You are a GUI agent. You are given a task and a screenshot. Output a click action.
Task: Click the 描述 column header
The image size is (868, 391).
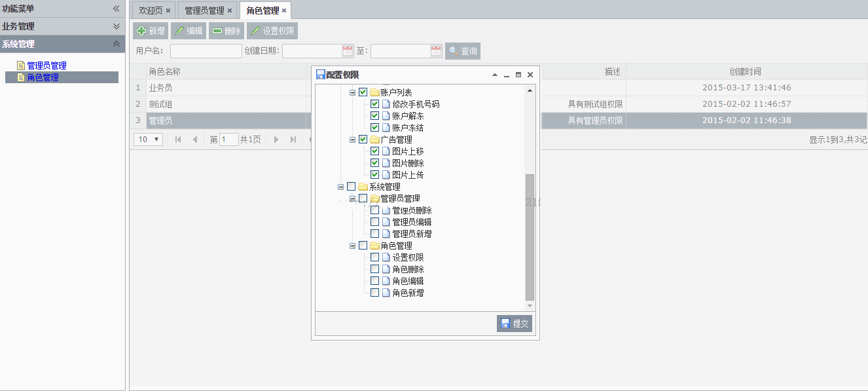[612, 71]
